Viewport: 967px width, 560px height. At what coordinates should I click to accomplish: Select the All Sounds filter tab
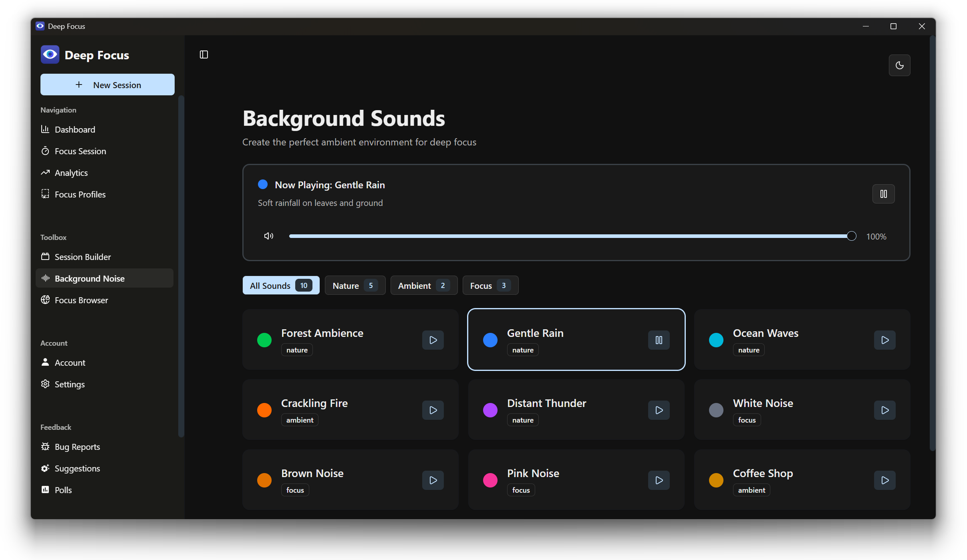coord(281,285)
